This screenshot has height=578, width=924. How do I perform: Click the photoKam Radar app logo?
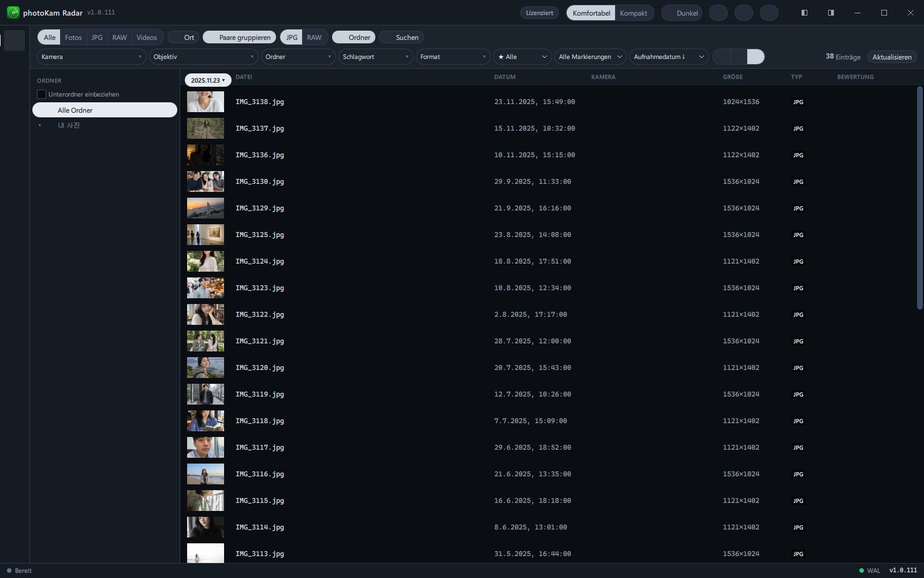[13, 13]
